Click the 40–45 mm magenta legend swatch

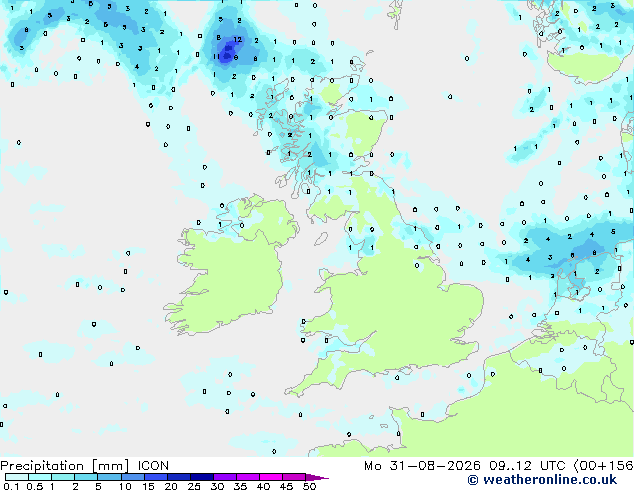pyautogui.click(x=271, y=477)
